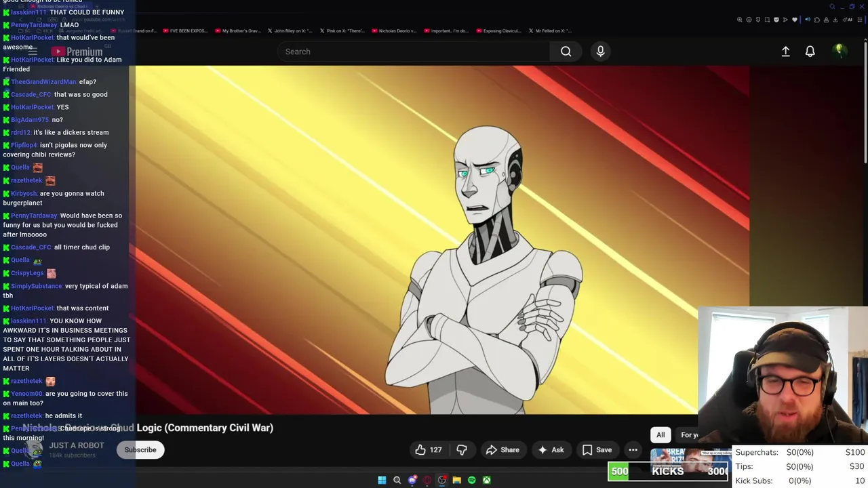
Task: Open browser bookmarks heart icon
Action: (795, 20)
